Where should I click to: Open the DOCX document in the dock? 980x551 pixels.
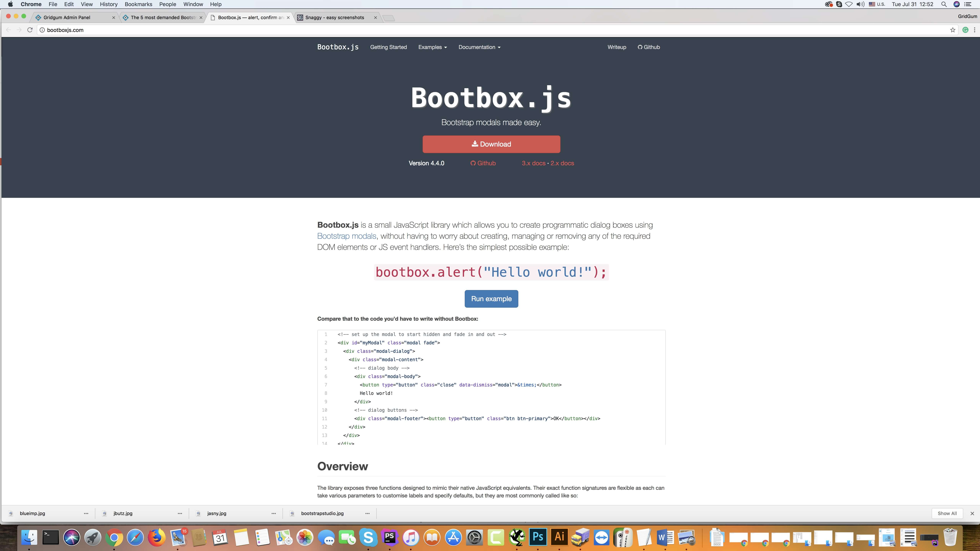717,537
